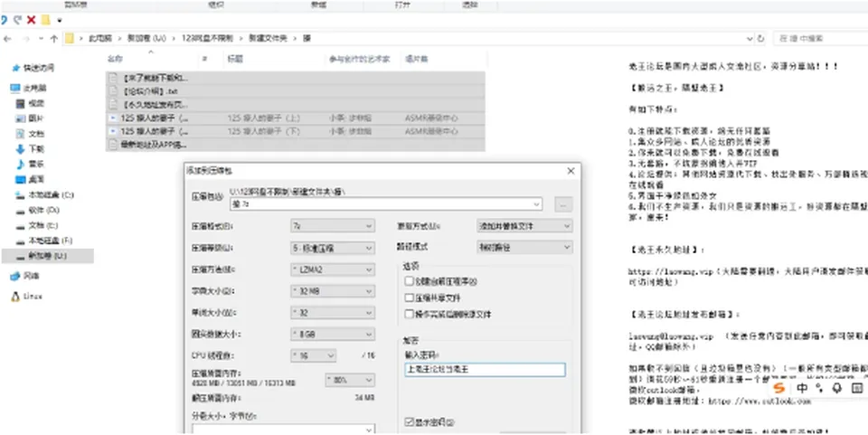Select the file starting with 【永久地址发布页
The height and width of the screenshot is (435, 868).
tap(295, 105)
